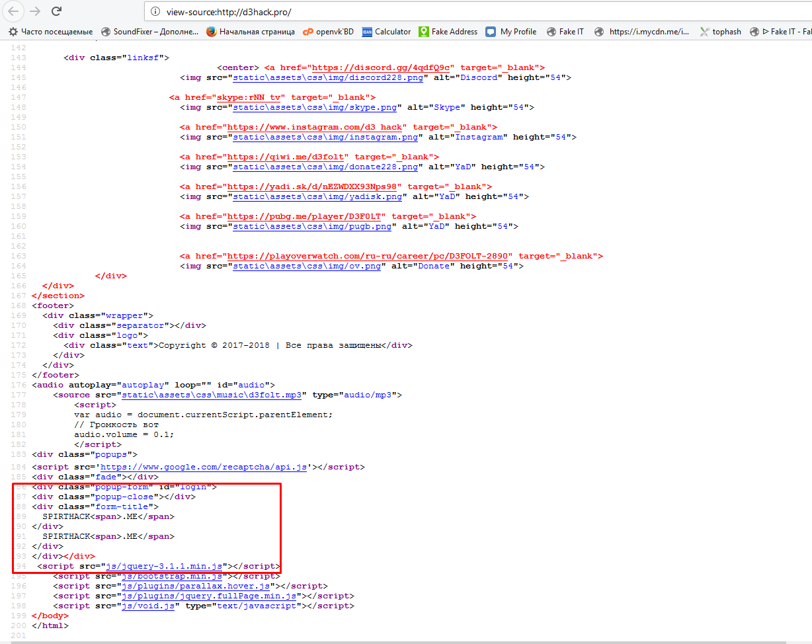Open the pugb.png image source link
812x644 pixels.
(311, 226)
